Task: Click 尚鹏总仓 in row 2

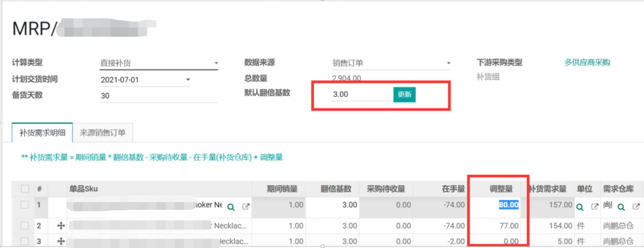Action: (x=618, y=226)
